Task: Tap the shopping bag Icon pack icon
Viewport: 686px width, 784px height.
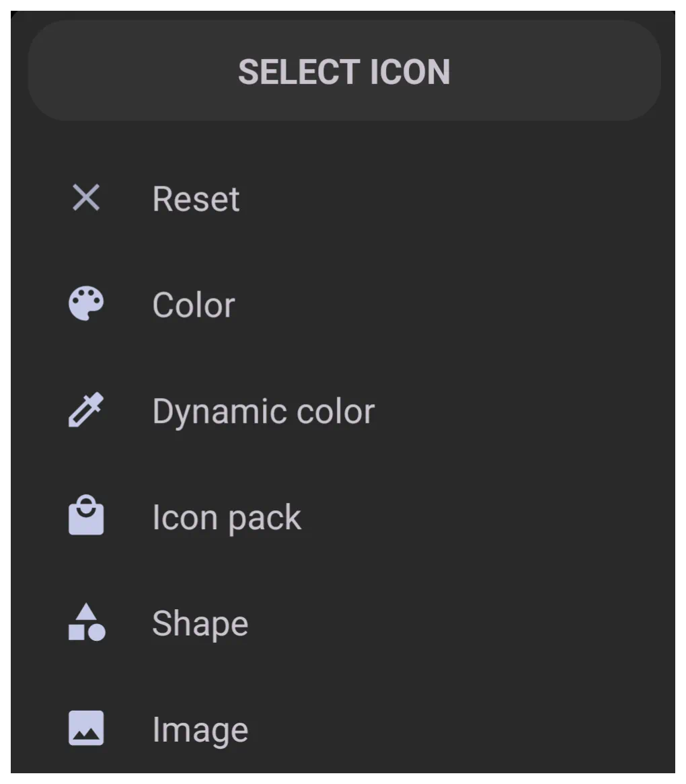Action: click(86, 516)
